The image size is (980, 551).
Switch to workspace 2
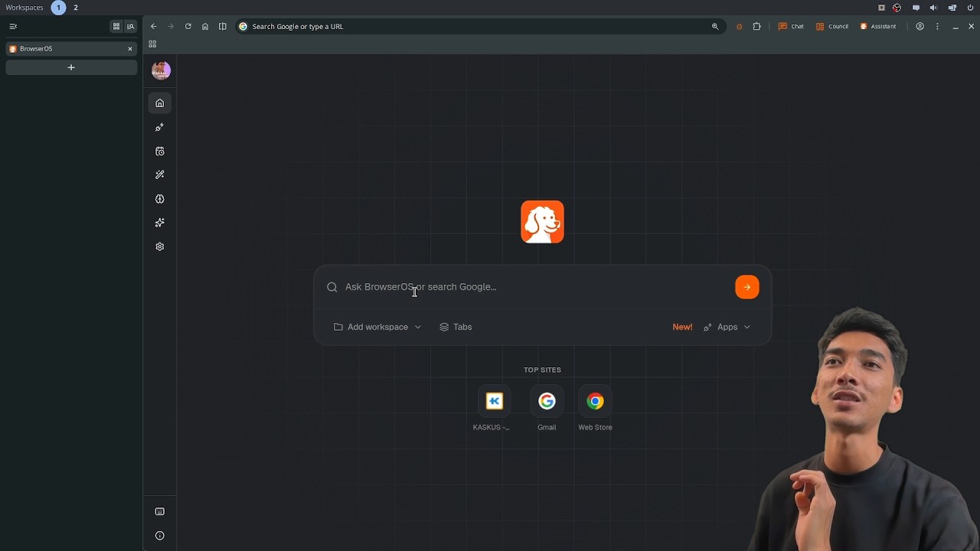click(76, 8)
